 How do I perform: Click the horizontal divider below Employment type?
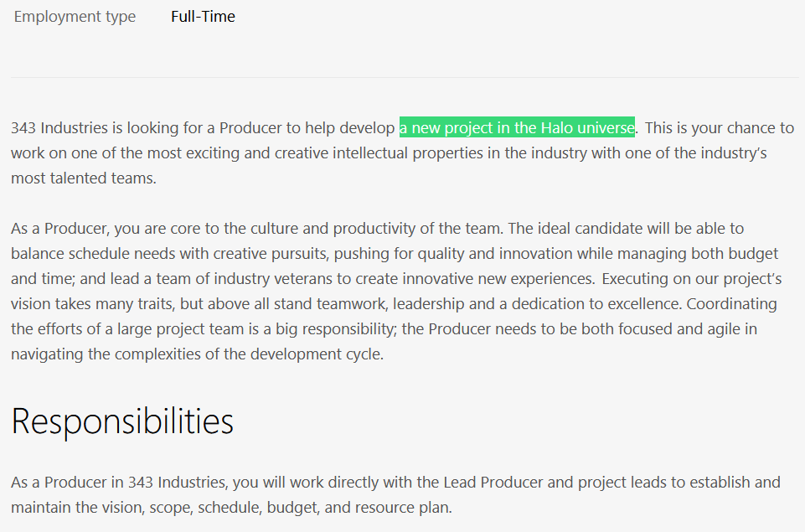405,78
